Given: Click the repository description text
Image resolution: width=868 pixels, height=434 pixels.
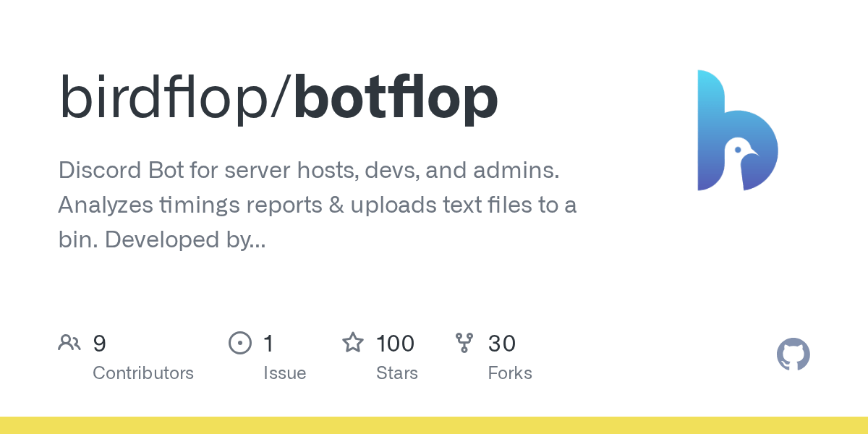Looking at the screenshot, I should [x=318, y=205].
